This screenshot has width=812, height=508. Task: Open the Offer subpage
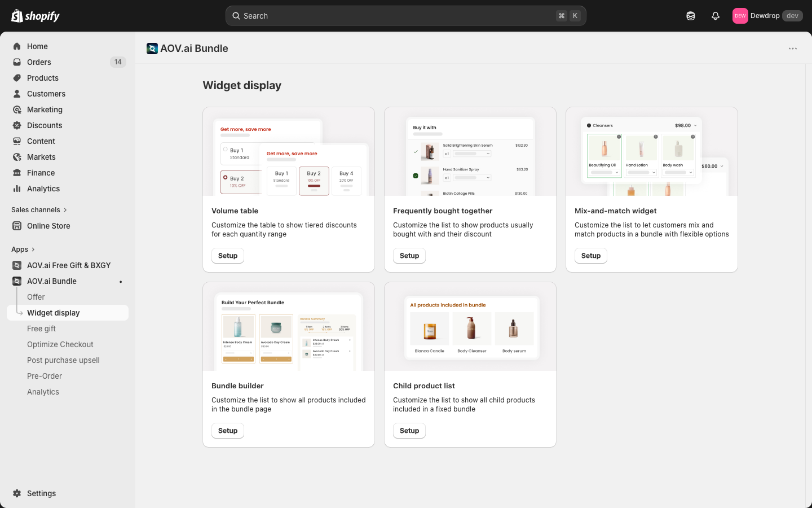pos(68,297)
